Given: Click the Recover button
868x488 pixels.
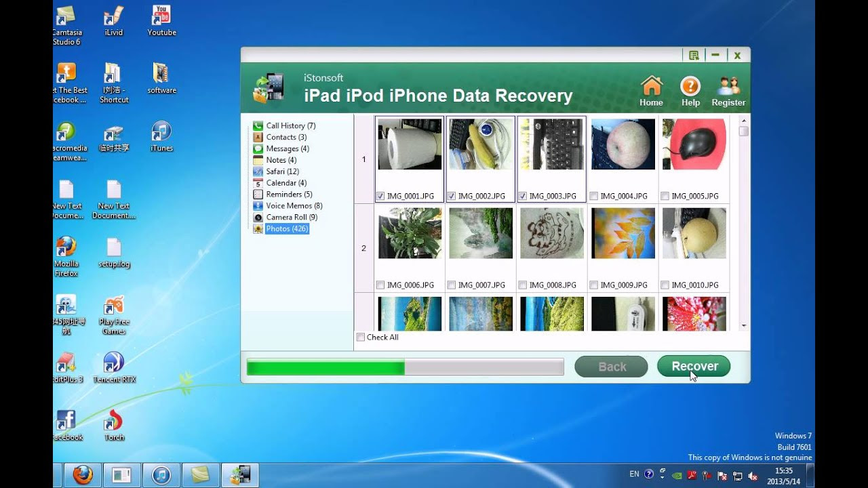Looking at the screenshot, I should point(694,367).
